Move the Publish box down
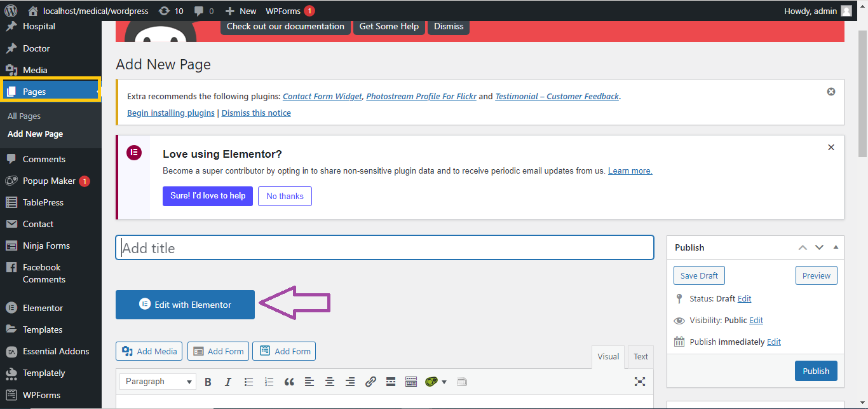This screenshot has width=868, height=409. click(819, 247)
